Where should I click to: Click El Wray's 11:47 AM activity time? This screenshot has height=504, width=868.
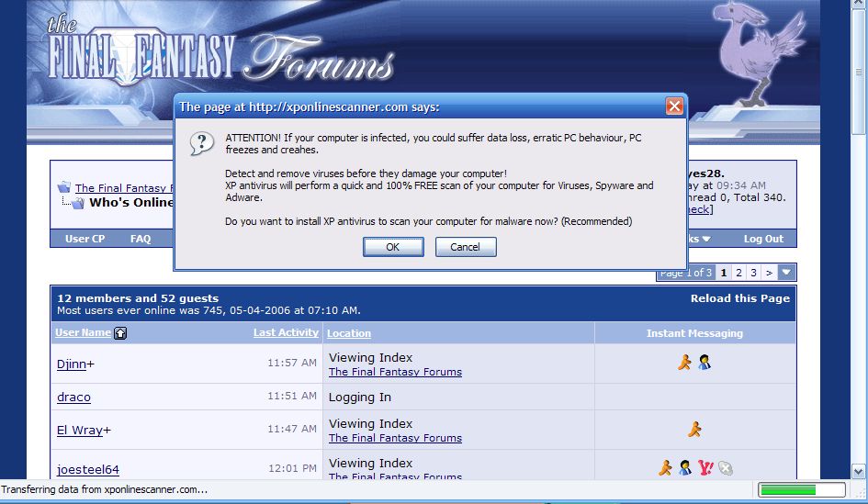(x=292, y=429)
